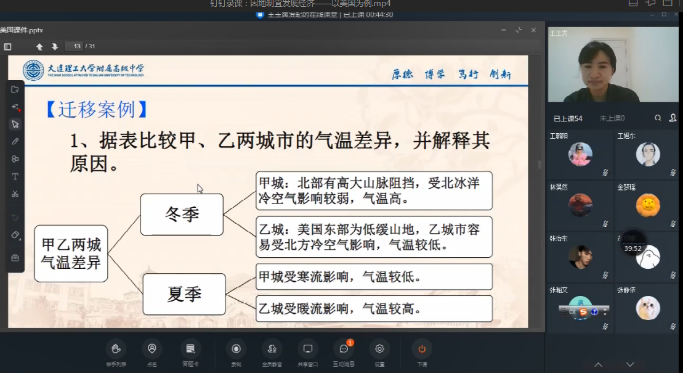This screenshot has height=373, width=683.
Task: Switch to the 未上课 absent tab
Action: pyautogui.click(x=612, y=118)
